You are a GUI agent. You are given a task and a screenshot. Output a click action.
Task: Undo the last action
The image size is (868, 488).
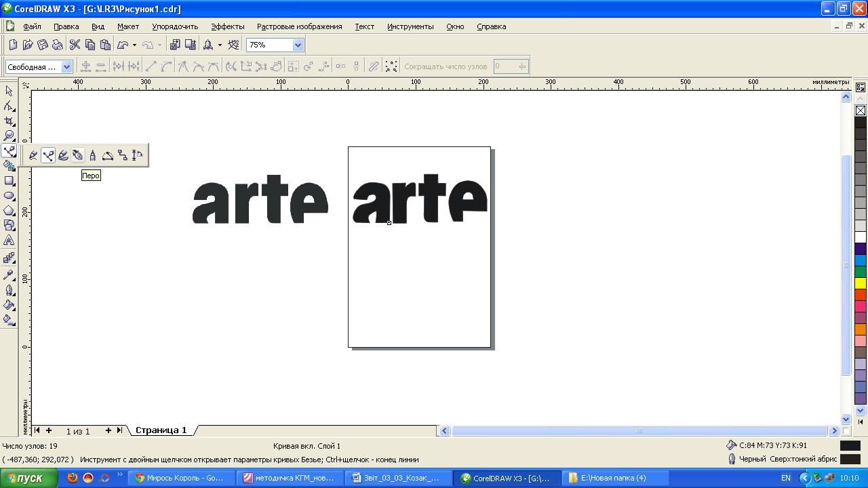pyautogui.click(x=123, y=45)
